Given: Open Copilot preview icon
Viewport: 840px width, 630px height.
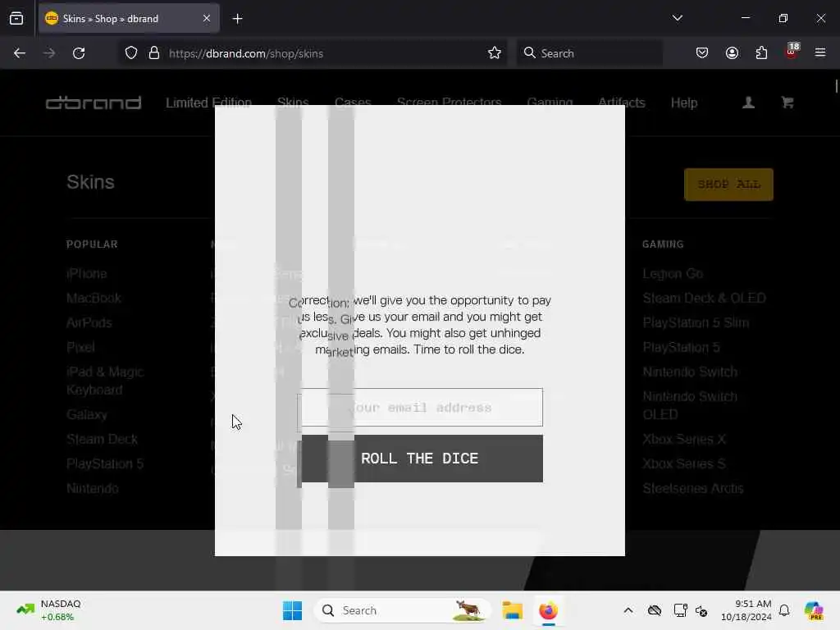Looking at the screenshot, I should [x=814, y=610].
